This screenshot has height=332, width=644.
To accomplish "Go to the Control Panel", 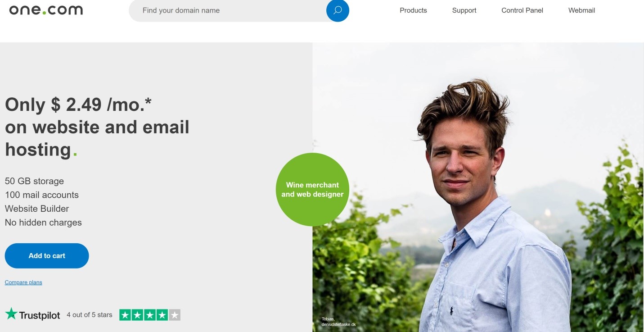I will (522, 10).
